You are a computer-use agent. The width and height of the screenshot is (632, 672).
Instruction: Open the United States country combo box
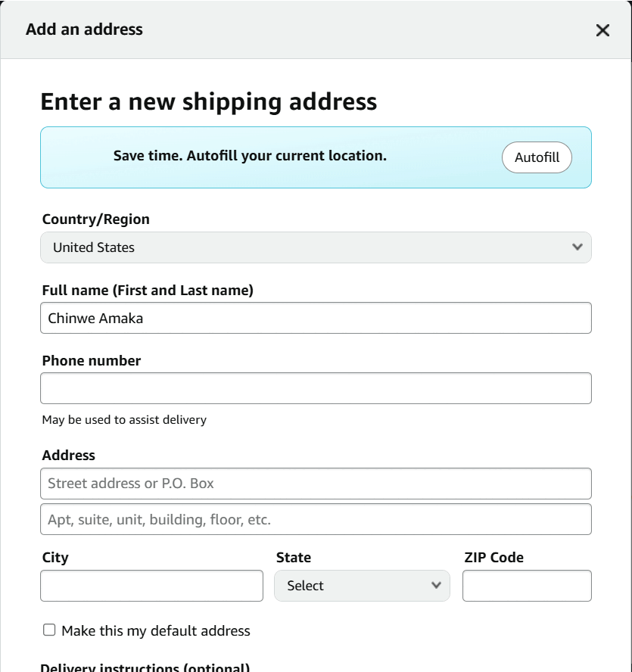click(x=316, y=247)
